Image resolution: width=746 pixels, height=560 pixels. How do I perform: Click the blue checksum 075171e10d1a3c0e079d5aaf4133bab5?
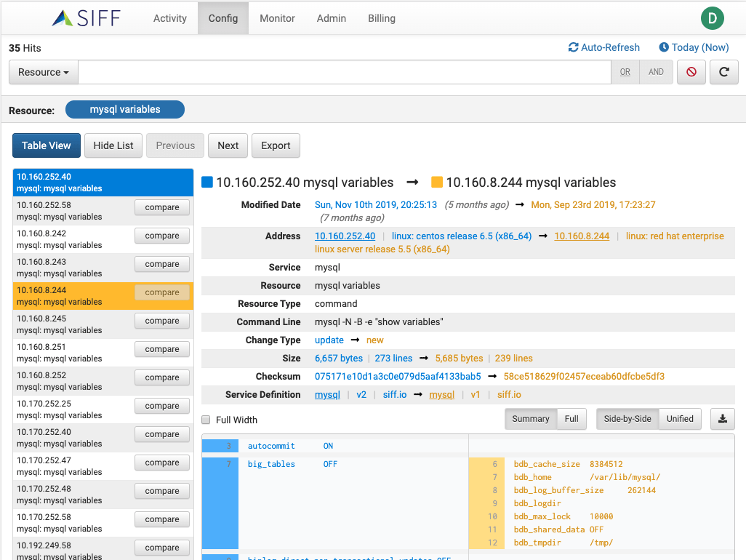pyautogui.click(x=398, y=376)
